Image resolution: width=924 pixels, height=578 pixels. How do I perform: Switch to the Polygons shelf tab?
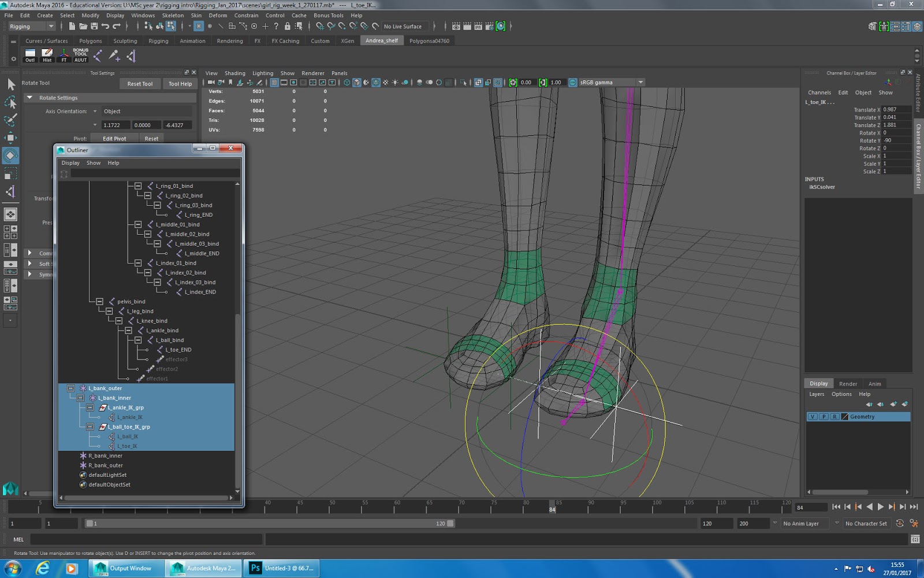click(91, 40)
